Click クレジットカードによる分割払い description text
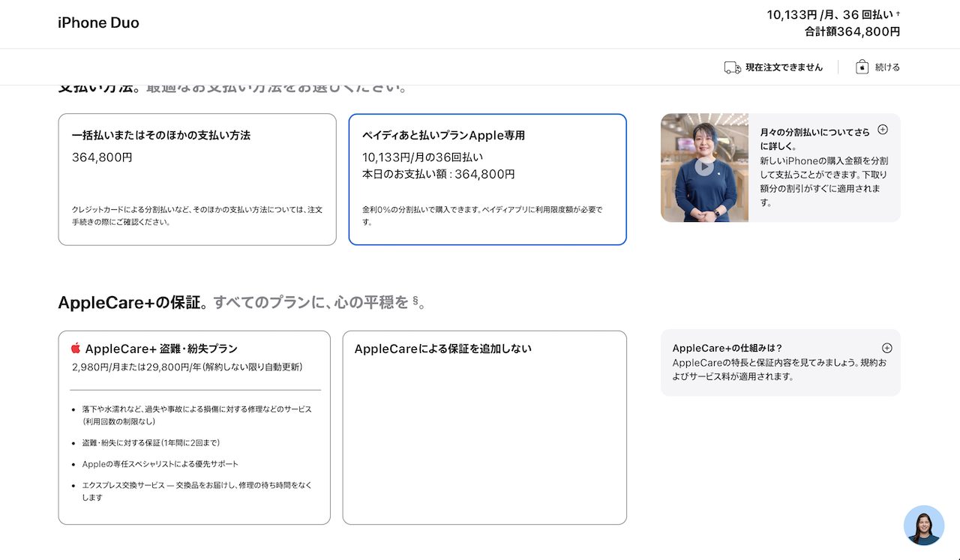This screenshot has width=960, height=560. coord(197,216)
